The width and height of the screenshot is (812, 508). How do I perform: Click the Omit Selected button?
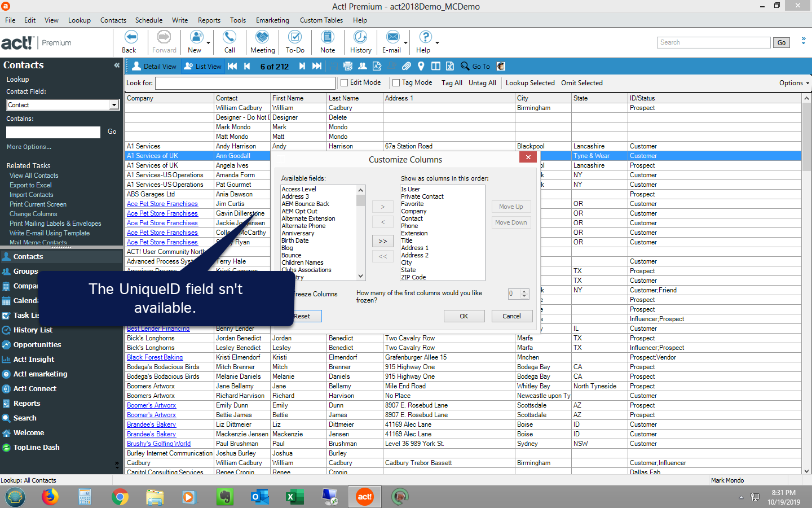pos(582,83)
